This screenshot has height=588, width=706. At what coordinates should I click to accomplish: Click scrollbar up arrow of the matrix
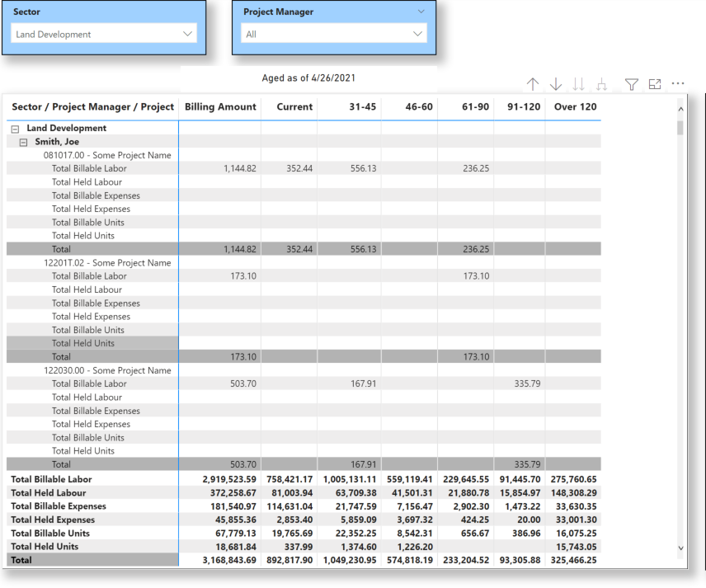click(680, 109)
